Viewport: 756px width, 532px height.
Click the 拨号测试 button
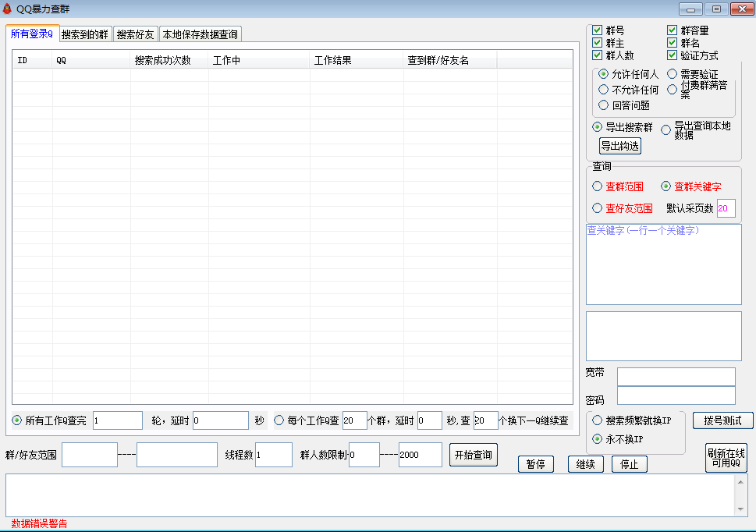(722, 420)
